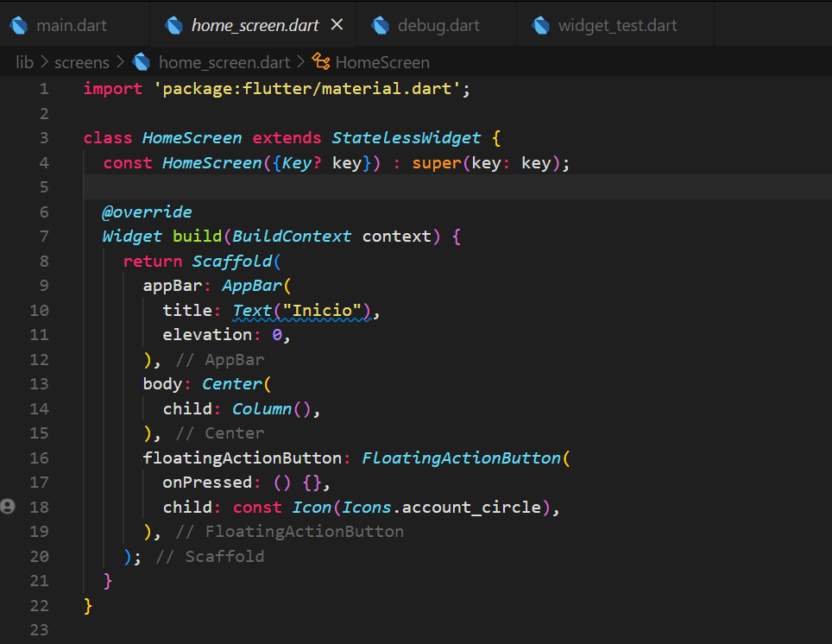Switch to the widget_test.dart tab
832x644 pixels.
point(617,26)
